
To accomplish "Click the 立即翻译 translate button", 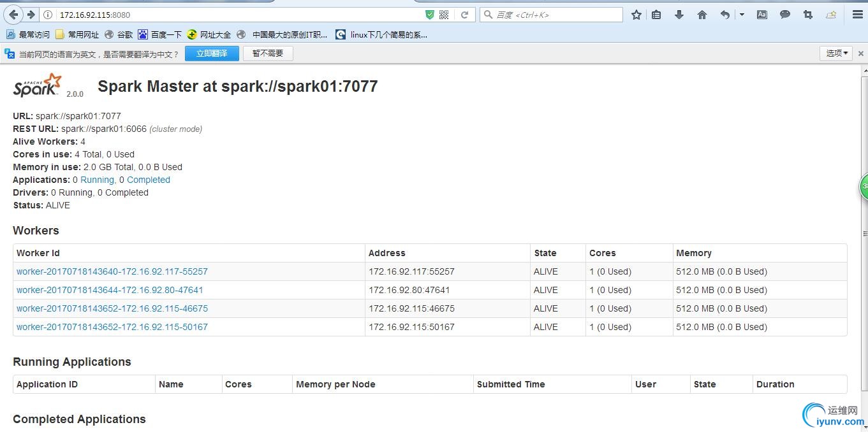I will coord(212,54).
